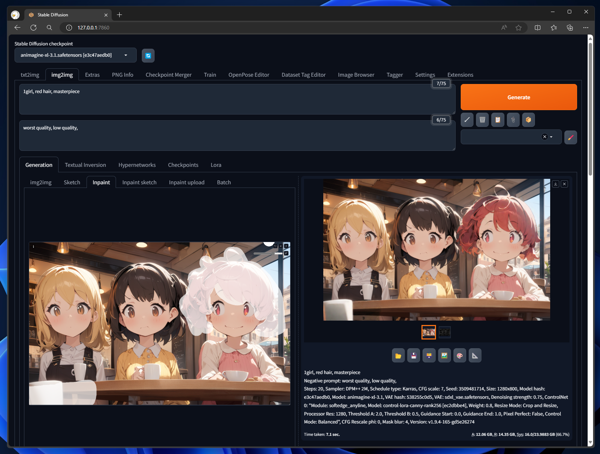The image size is (600, 454).
Task: Open the OpenPose Editor tab
Action: pyautogui.click(x=249, y=75)
